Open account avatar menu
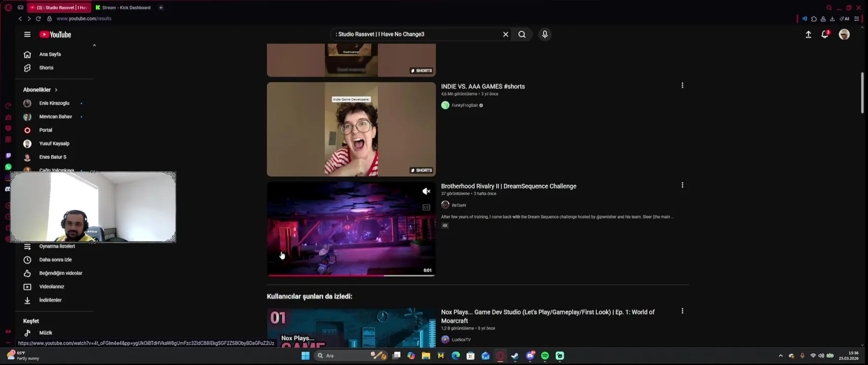The height and width of the screenshot is (365, 868). click(x=844, y=34)
